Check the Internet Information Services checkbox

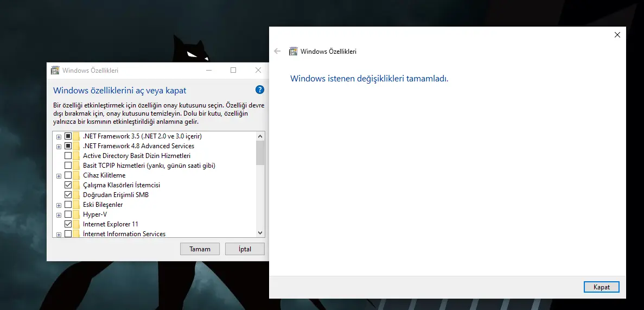click(68, 234)
